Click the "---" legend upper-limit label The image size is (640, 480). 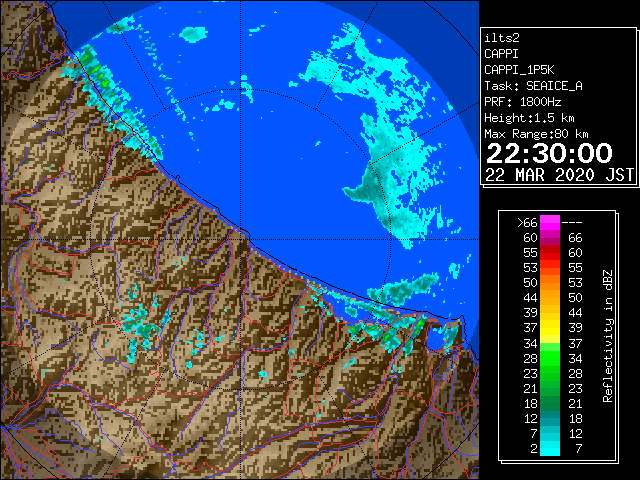click(x=572, y=223)
